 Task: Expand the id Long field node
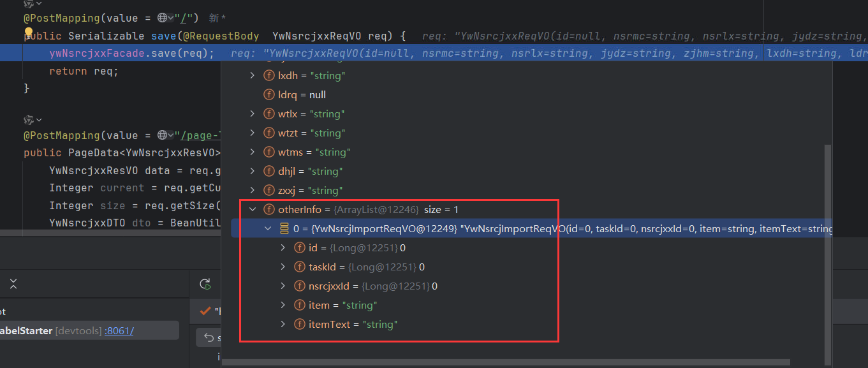pos(283,247)
